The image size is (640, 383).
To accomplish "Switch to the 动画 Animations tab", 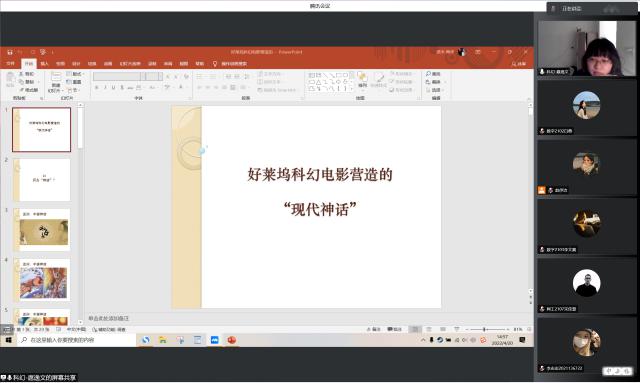I will 108,64.
